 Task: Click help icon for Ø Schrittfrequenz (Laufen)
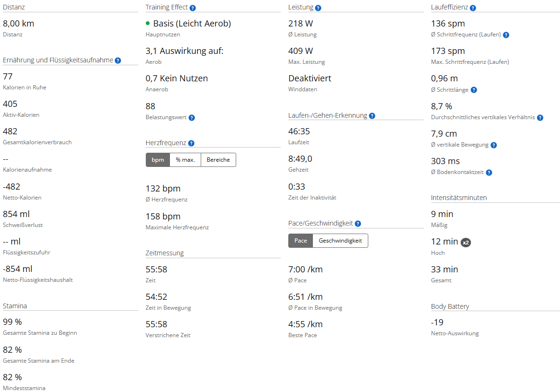(x=506, y=35)
